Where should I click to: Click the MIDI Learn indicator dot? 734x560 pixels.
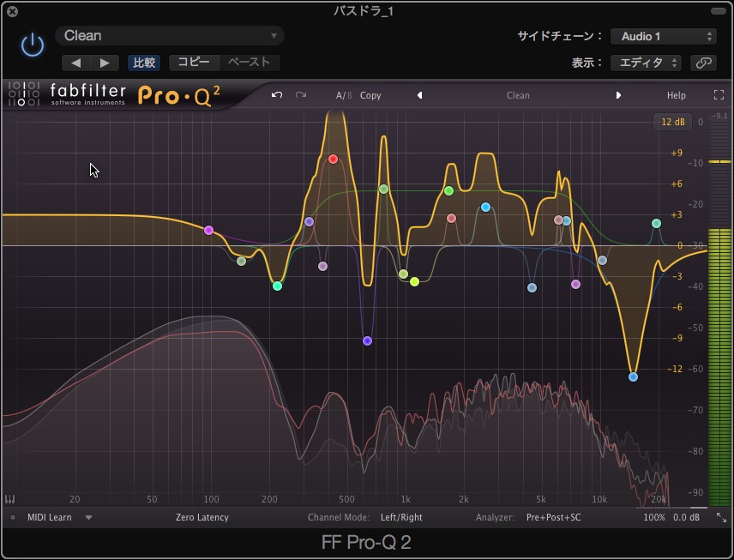pyautogui.click(x=13, y=517)
